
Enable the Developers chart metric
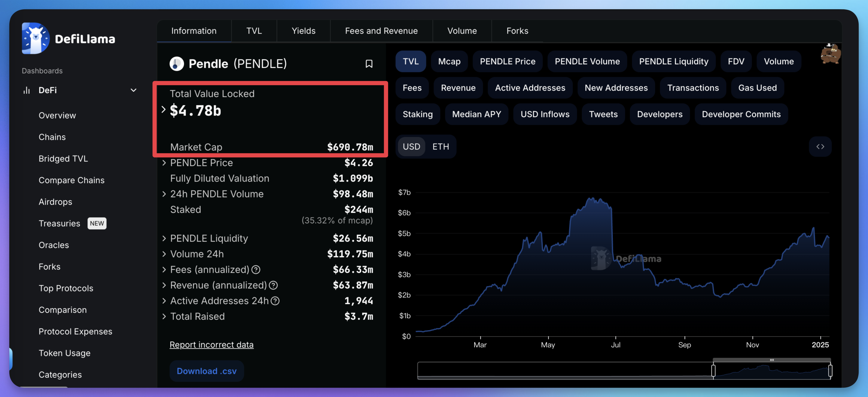click(659, 114)
